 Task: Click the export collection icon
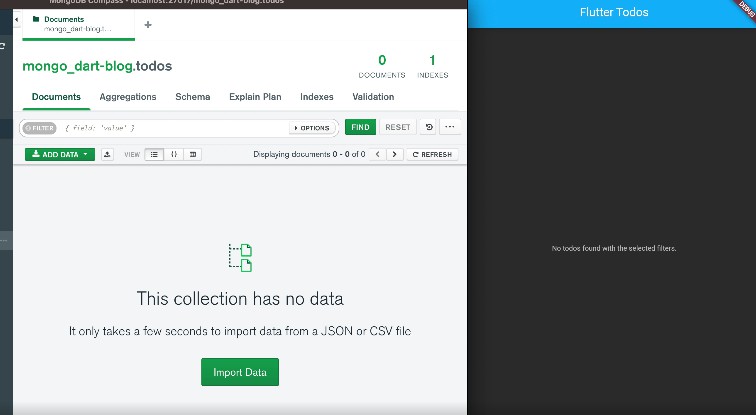[x=107, y=154]
